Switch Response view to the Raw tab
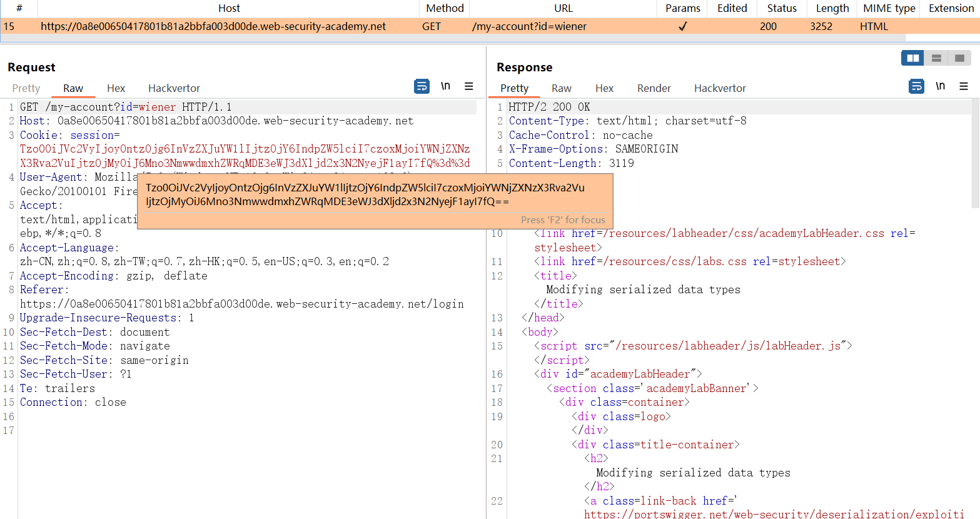This screenshot has width=980, height=519. 561,88
